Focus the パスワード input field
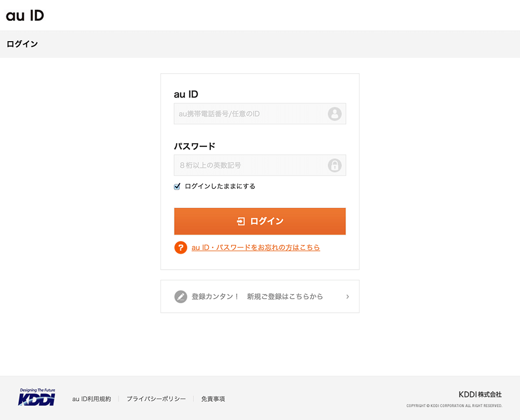The width and height of the screenshot is (520, 420). [259, 165]
